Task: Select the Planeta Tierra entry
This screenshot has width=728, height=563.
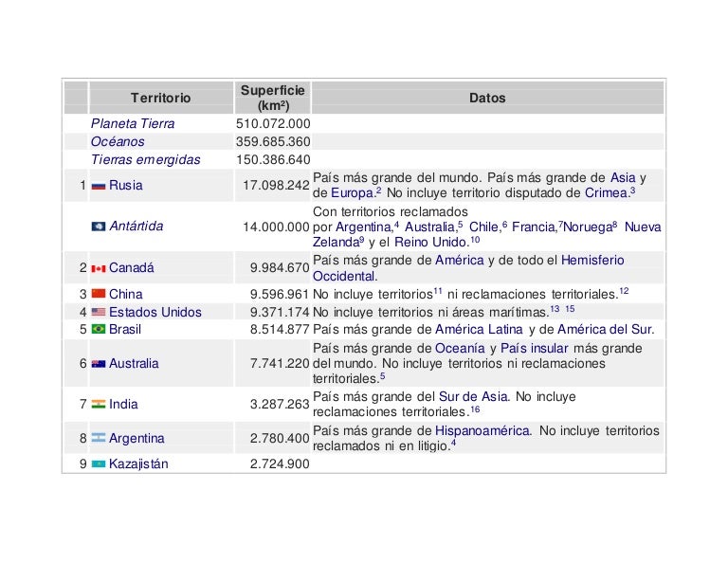Action: 133,124
